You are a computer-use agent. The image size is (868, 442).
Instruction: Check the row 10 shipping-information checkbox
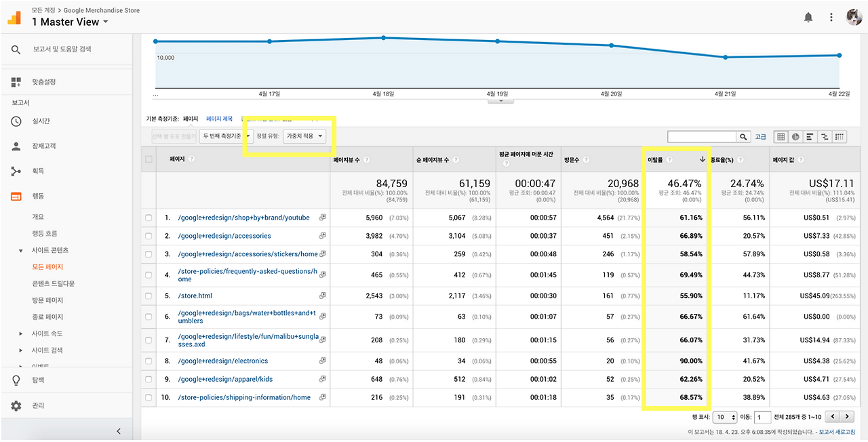coord(149,397)
